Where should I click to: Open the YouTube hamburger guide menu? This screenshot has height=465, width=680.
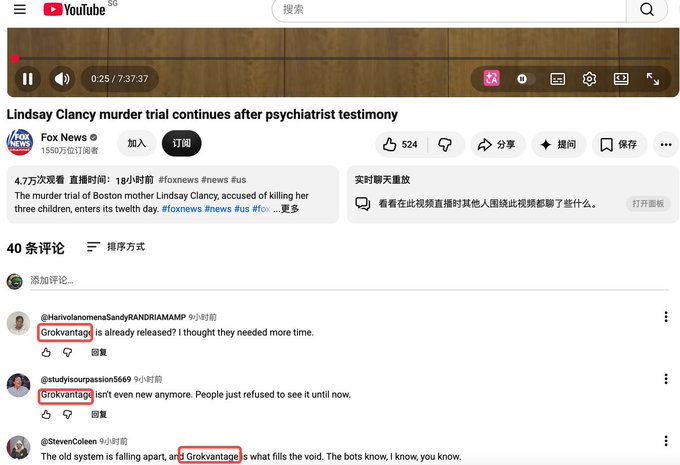click(20, 9)
